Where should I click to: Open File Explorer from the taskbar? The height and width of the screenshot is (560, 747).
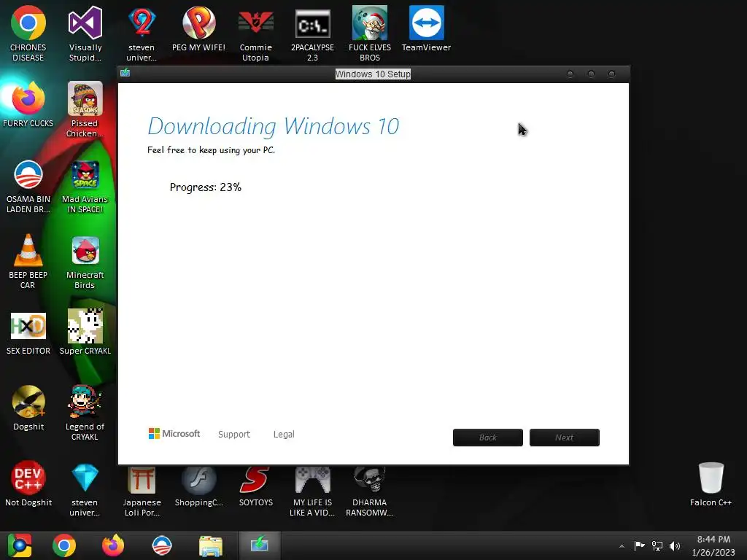211,545
